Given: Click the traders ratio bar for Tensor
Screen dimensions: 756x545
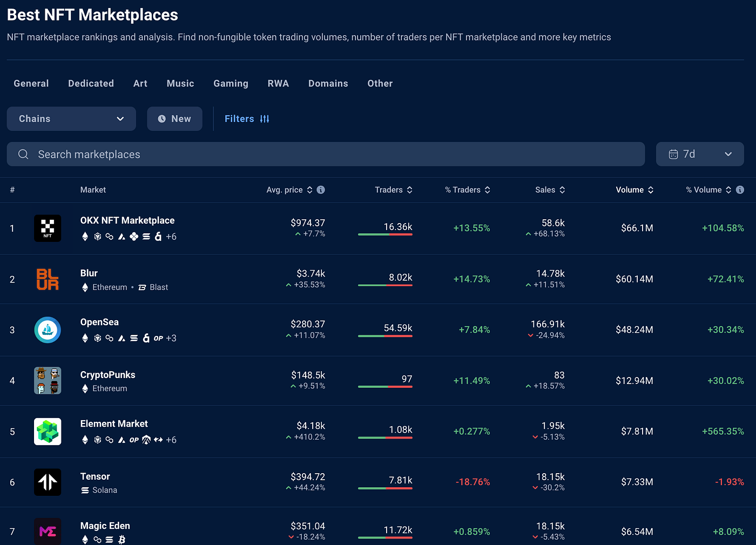Looking at the screenshot, I should (x=385, y=488).
